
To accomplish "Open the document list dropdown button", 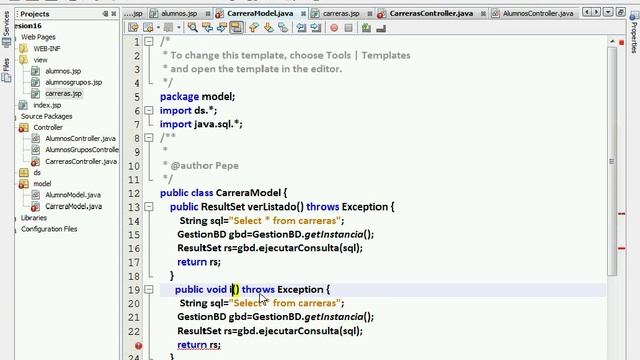I will click(608, 12).
